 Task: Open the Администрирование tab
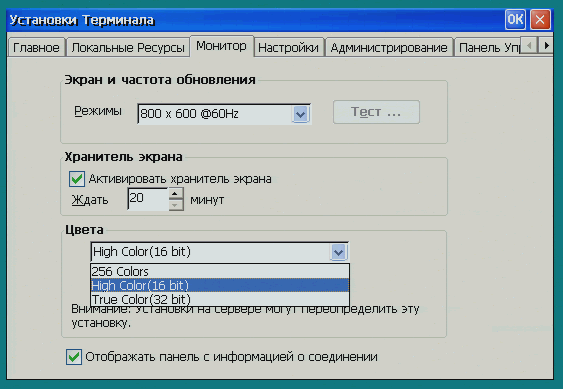389,47
